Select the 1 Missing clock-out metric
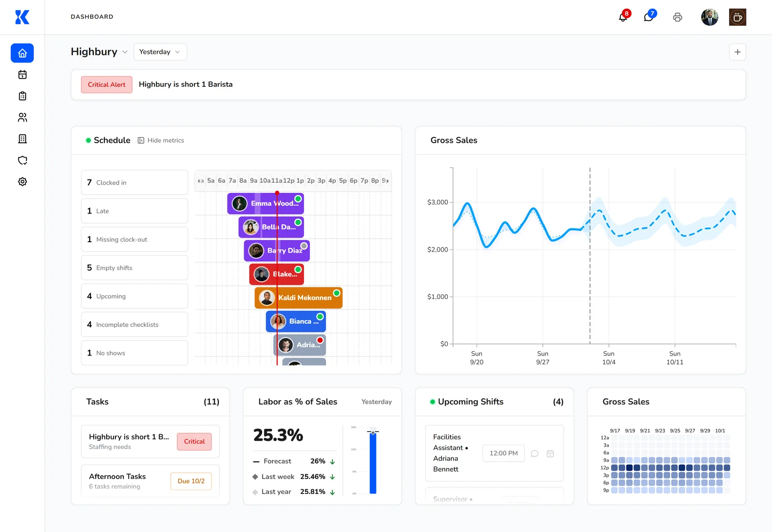The width and height of the screenshot is (772, 532). click(x=134, y=239)
